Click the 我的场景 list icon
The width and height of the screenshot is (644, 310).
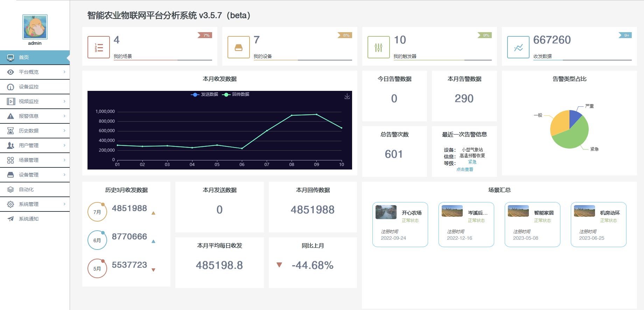99,47
